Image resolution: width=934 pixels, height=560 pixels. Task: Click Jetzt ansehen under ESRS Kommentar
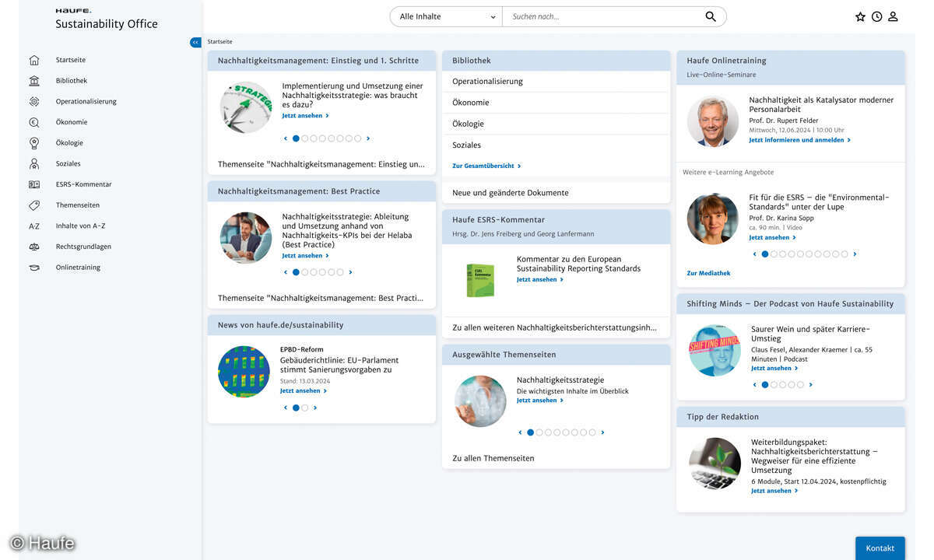coord(539,279)
